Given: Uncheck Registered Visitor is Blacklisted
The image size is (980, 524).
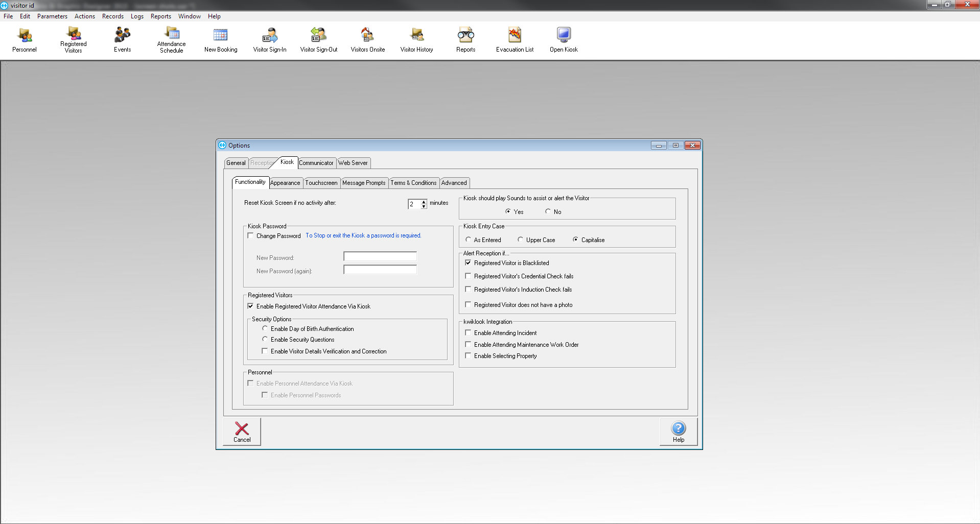Looking at the screenshot, I should [x=468, y=263].
